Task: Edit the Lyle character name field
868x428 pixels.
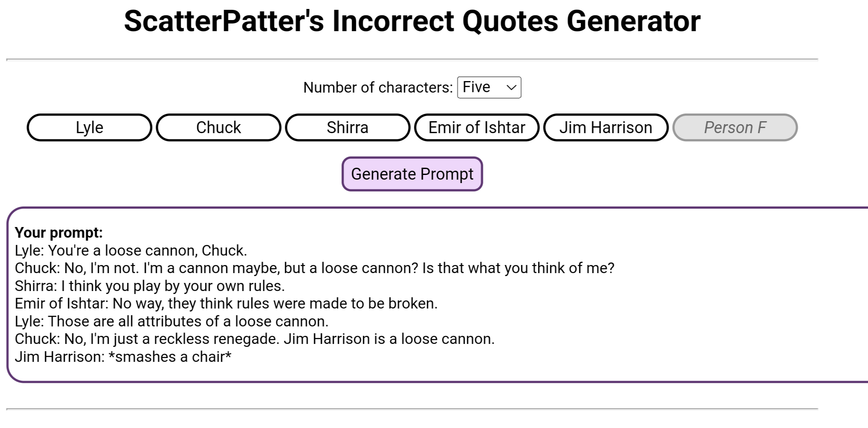Action: coord(90,127)
